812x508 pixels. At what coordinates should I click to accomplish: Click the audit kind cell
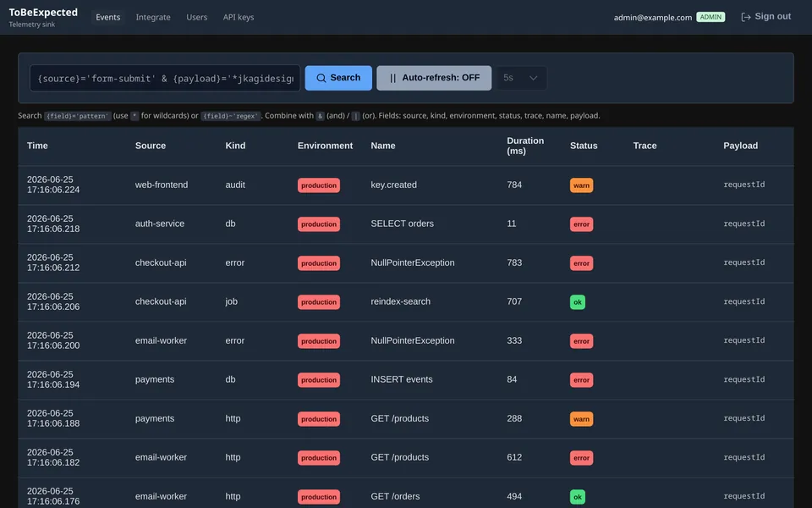pyautogui.click(x=235, y=185)
